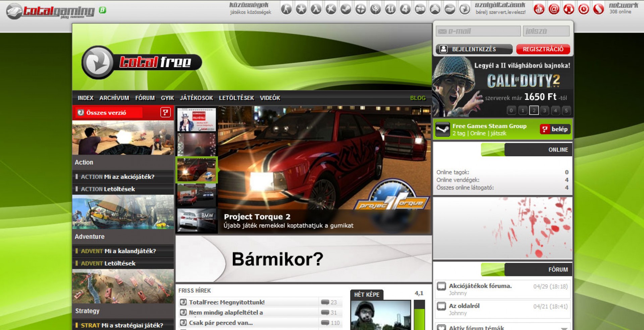
Task: Click the belép button in Steam group
Action: click(555, 129)
